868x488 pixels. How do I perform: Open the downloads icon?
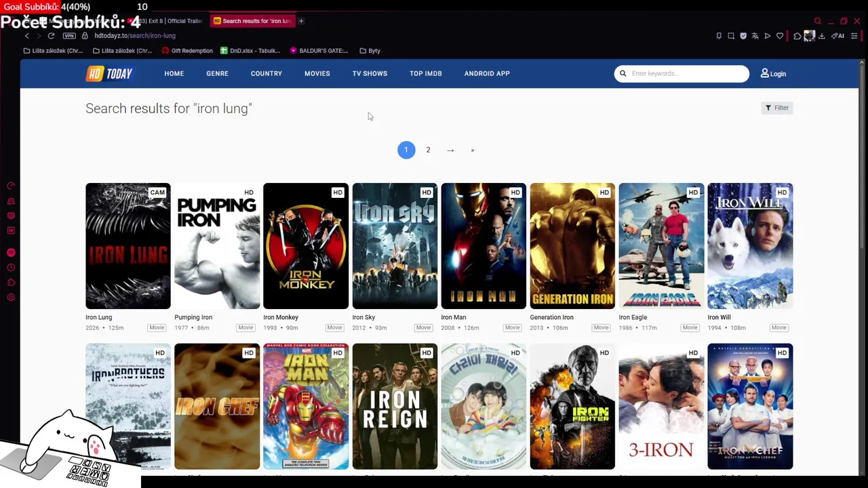pos(822,36)
